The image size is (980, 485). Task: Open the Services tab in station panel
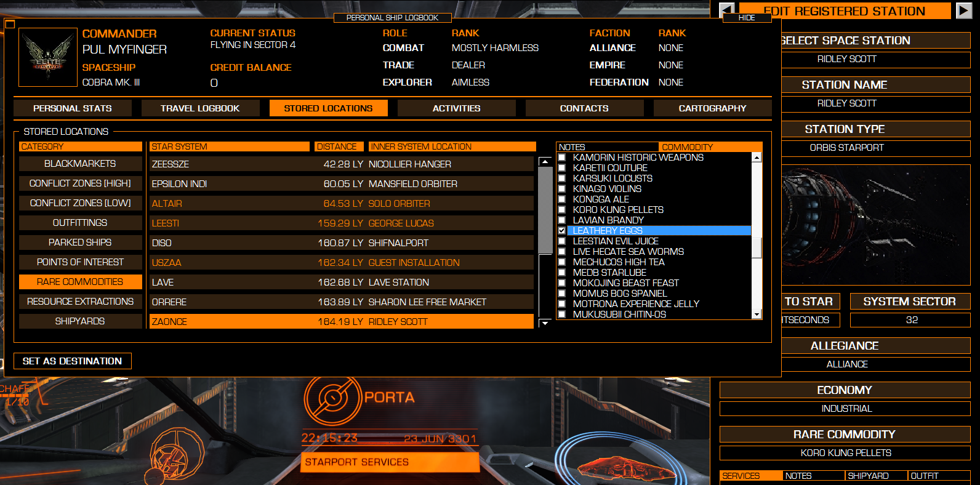pyautogui.click(x=751, y=476)
